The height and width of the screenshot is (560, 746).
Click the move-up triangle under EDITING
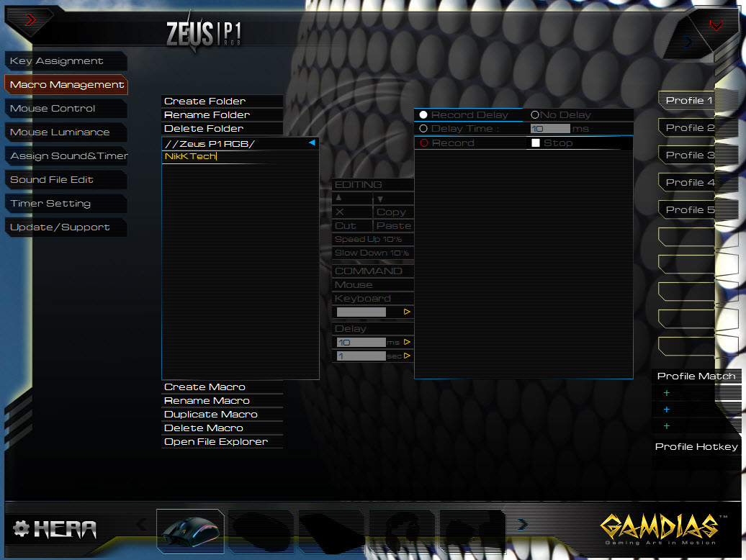(x=338, y=197)
